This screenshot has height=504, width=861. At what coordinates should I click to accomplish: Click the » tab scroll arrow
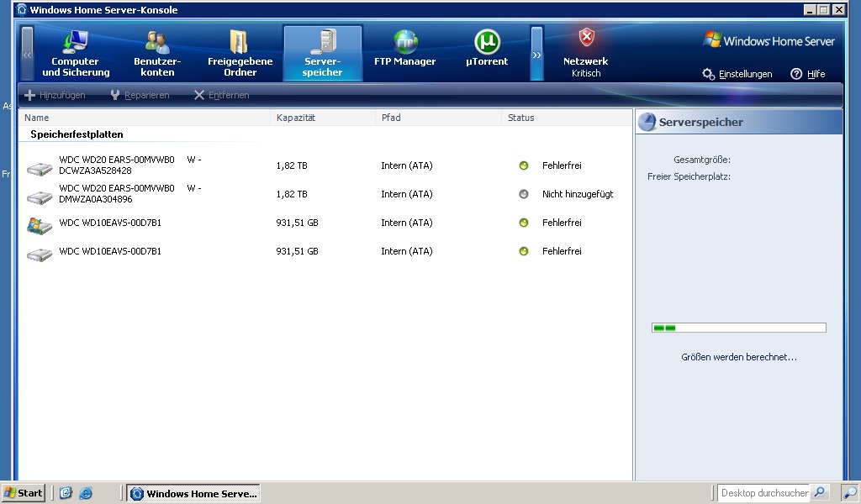[537, 54]
